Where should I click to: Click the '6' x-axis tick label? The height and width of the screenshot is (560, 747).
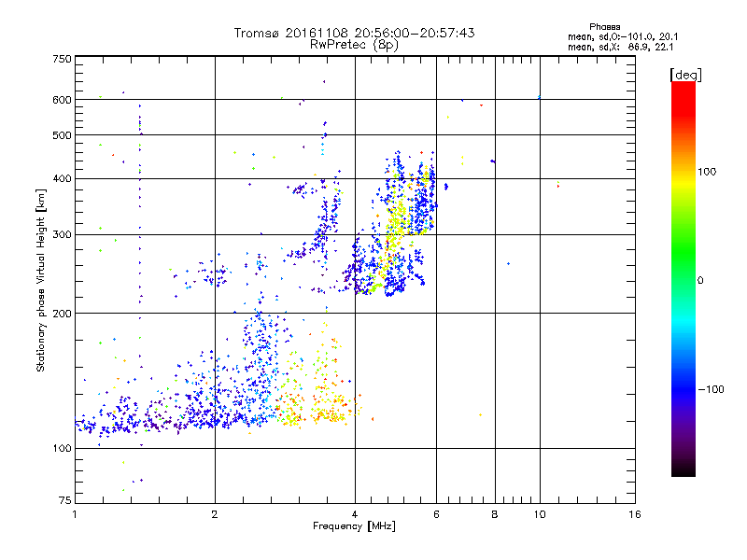coord(436,514)
